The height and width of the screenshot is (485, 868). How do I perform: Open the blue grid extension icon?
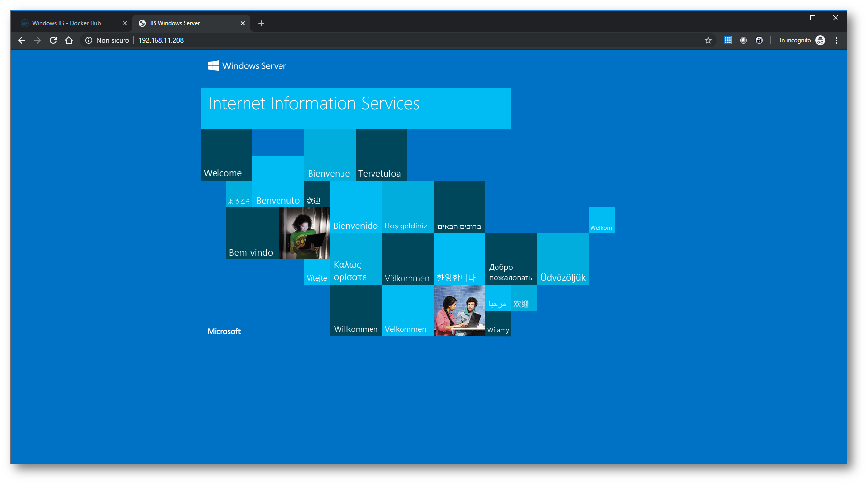tap(728, 40)
